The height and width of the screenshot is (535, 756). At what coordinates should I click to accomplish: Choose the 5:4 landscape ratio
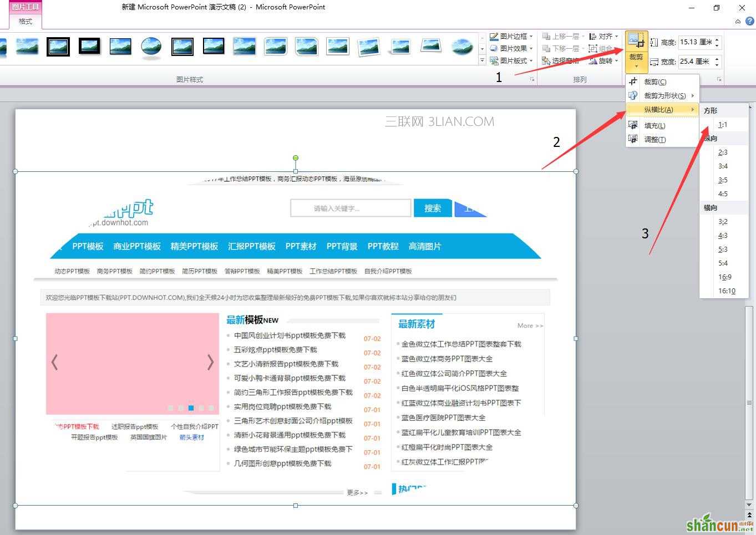click(723, 263)
